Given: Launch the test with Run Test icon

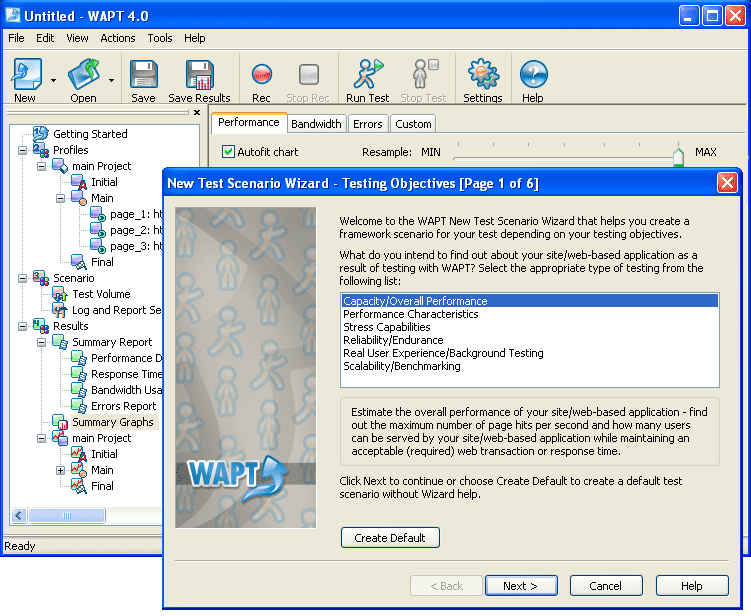Looking at the screenshot, I should [x=368, y=73].
